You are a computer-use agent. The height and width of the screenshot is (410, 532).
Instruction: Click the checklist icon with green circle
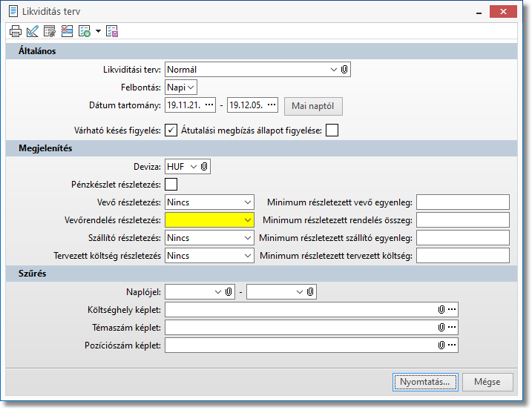(x=84, y=31)
